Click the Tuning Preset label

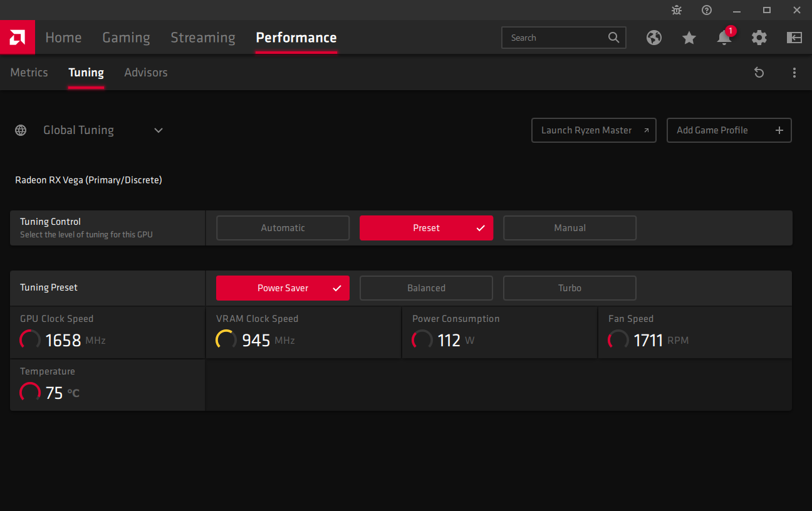coord(49,287)
